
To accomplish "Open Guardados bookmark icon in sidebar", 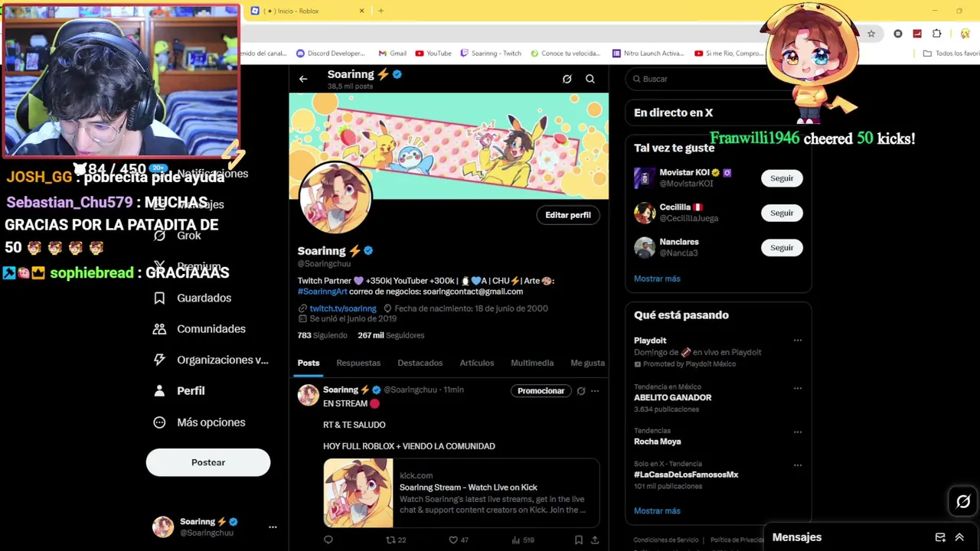I will pyautogui.click(x=159, y=298).
